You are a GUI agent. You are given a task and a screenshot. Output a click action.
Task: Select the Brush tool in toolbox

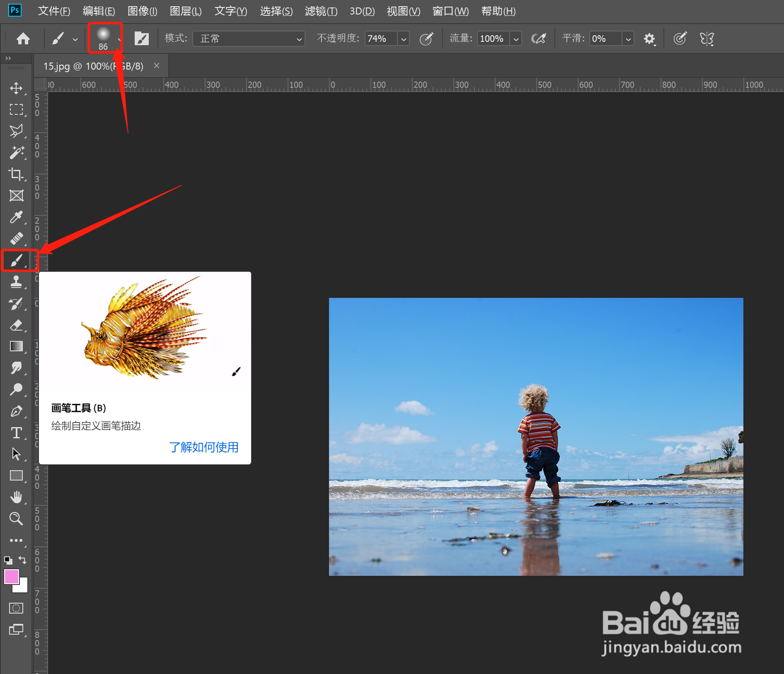coord(16,261)
